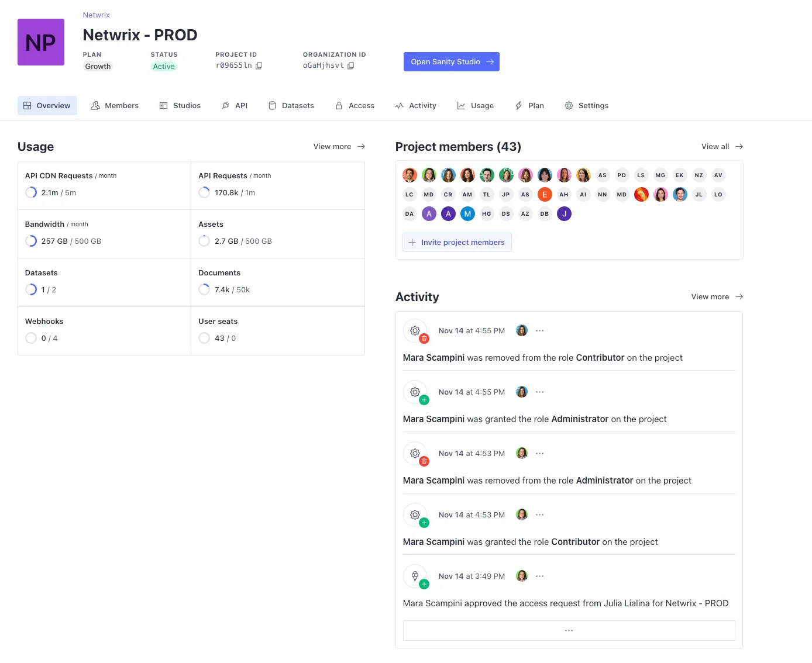Open more options for Administrator removed activity

540,454
